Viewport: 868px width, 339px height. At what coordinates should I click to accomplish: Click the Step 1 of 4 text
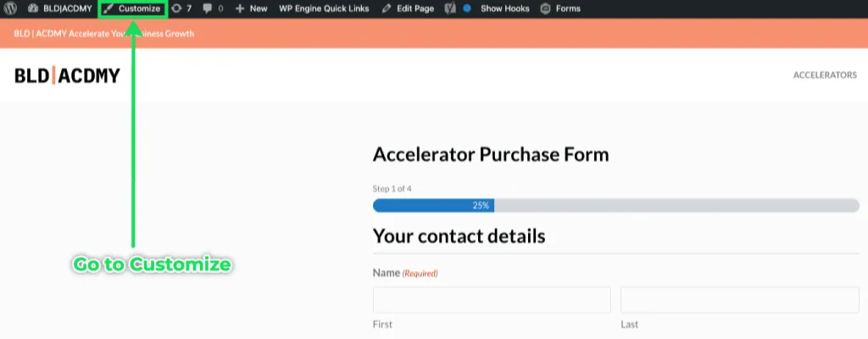click(x=392, y=189)
